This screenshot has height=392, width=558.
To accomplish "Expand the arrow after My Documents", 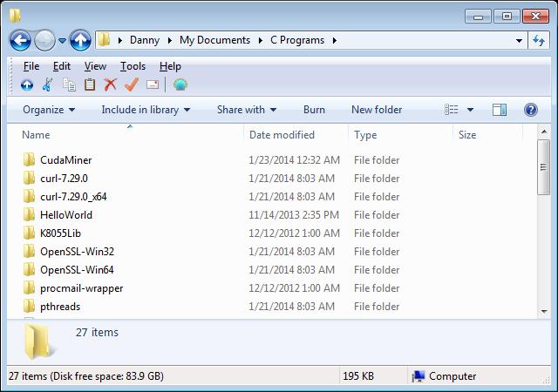I will click(261, 41).
